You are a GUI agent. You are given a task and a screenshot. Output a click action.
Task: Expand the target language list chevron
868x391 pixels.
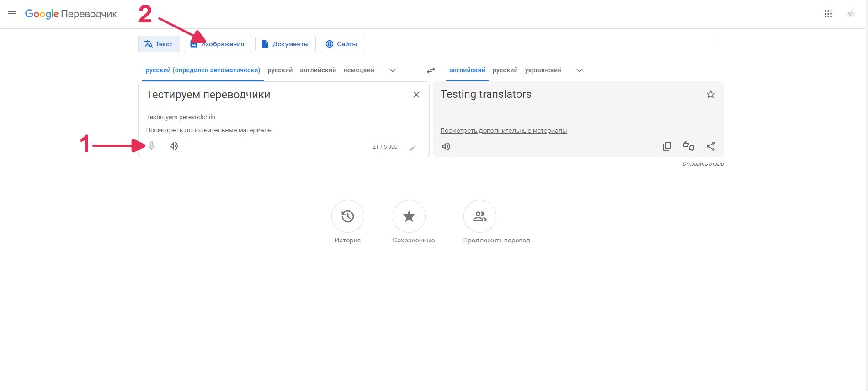pyautogui.click(x=580, y=70)
